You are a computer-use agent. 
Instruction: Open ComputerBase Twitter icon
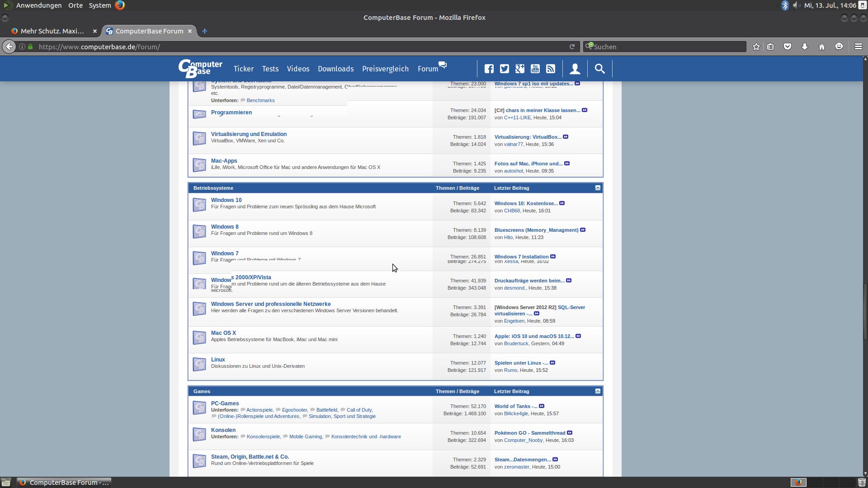pyautogui.click(x=505, y=69)
